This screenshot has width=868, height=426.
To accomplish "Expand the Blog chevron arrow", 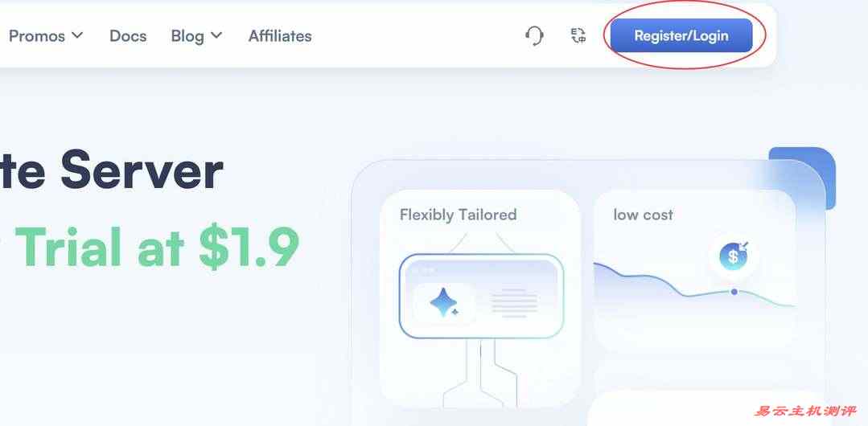I will 216,35.
